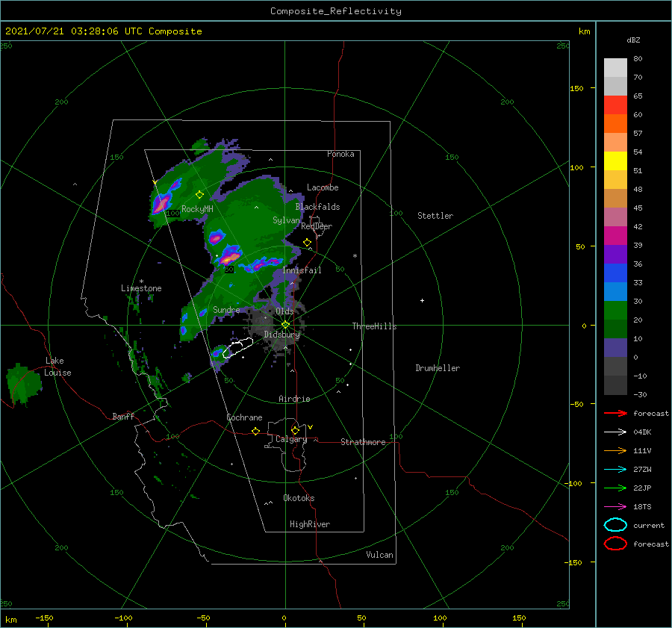Click the yellow diamond marker beside RockyMH
Screen dimensions: 672x628
click(199, 195)
